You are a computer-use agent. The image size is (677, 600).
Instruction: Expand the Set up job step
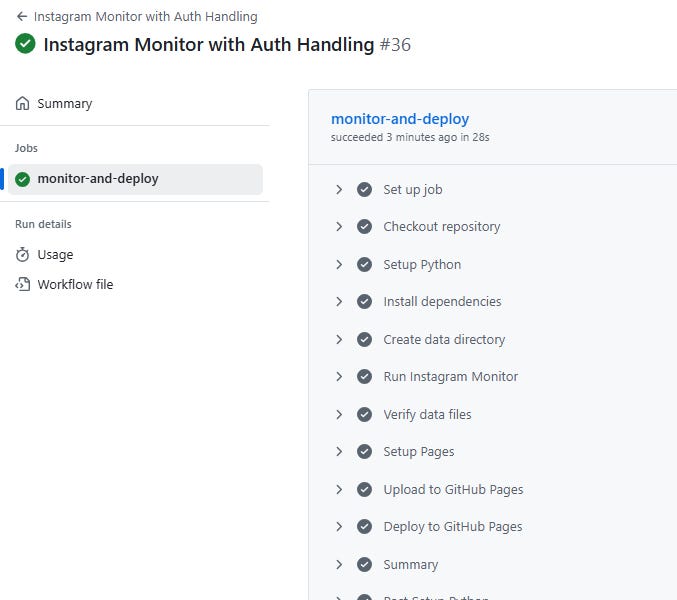pos(339,189)
